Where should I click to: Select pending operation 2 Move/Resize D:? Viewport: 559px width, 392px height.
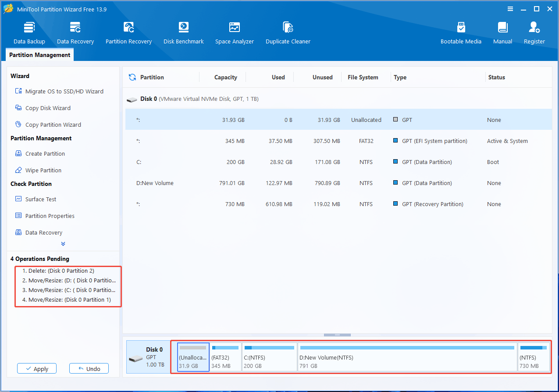coord(69,280)
